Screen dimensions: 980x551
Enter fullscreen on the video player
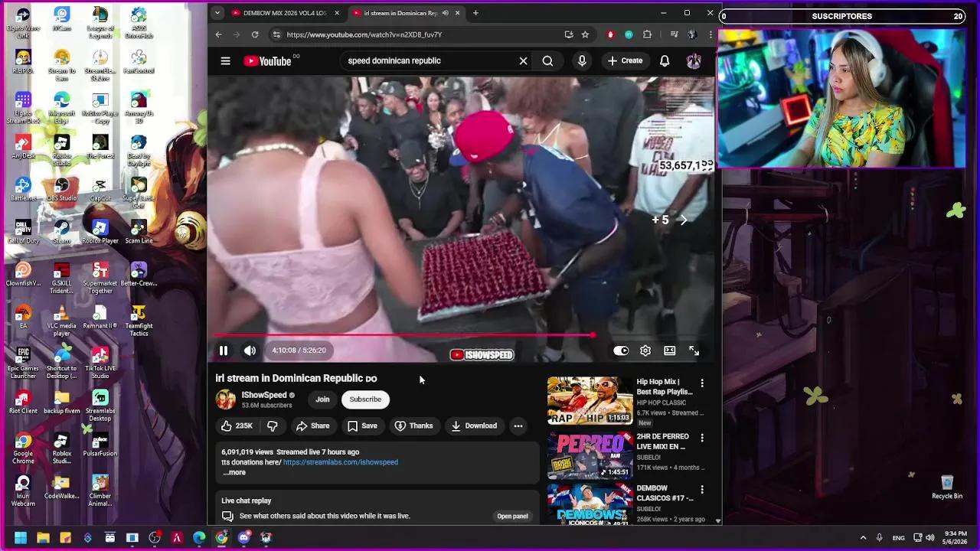pos(694,350)
